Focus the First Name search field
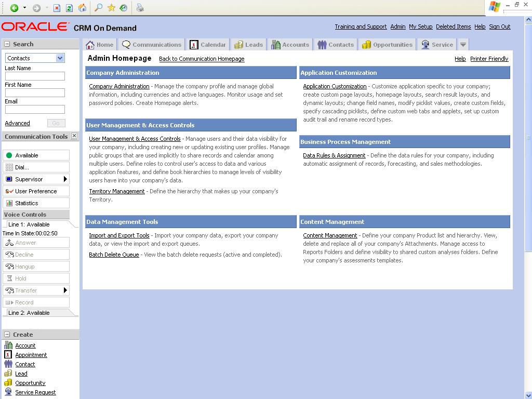The image size is (532, 399). coord(35,92)
